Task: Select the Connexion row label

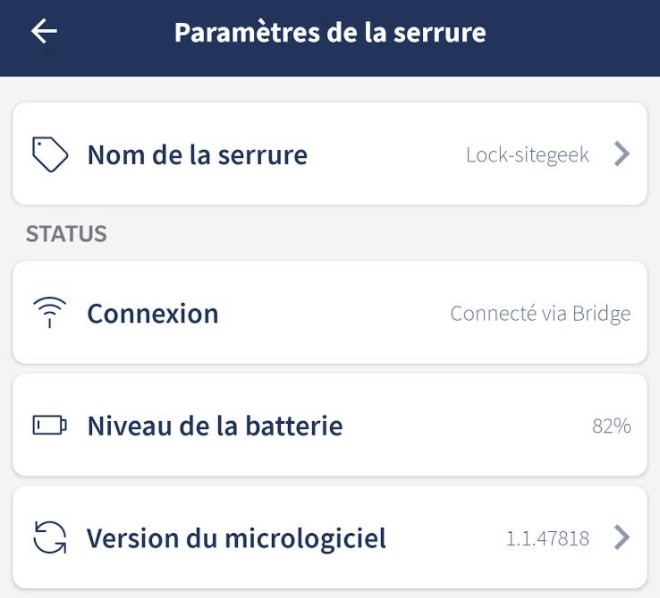Action: (152, 314)
